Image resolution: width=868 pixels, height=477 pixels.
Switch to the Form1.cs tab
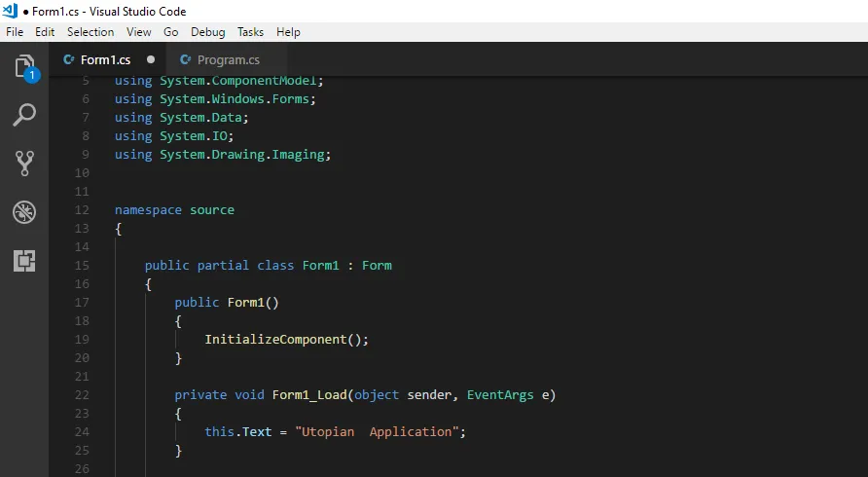(109, 59)
